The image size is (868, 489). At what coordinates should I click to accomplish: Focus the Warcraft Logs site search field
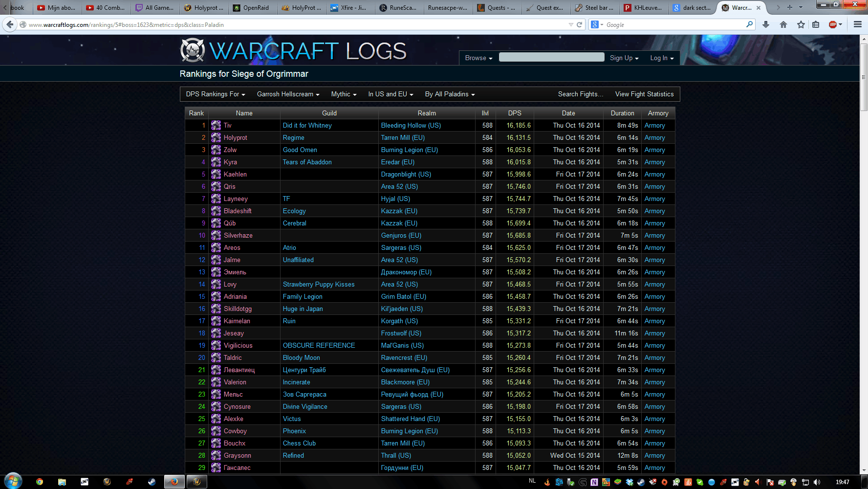coord(551,57)
